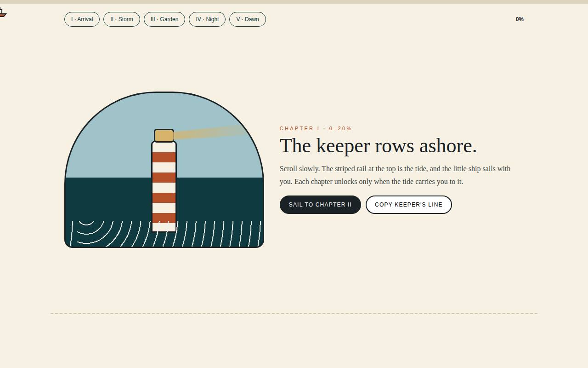This screenshot has width=588, height=368.
Task: Click the "The keeper rows ashore." heading
Action: [378, 146]
